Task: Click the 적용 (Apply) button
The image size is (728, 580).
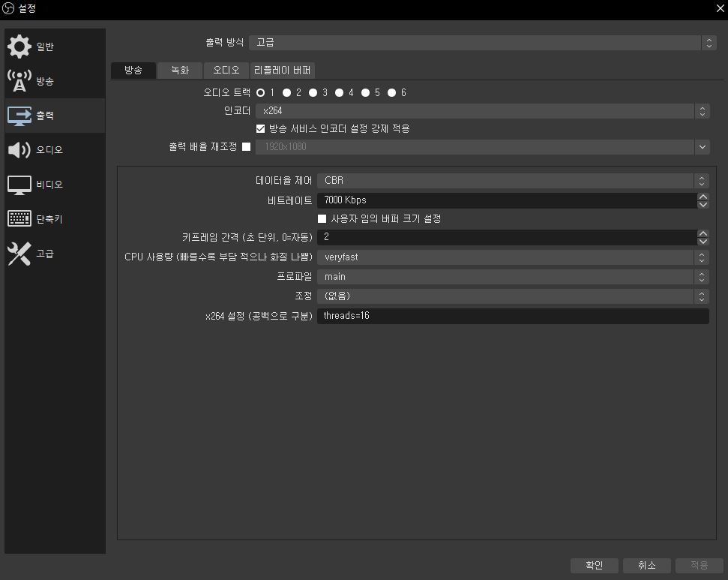Action: [x=700, y=565]
